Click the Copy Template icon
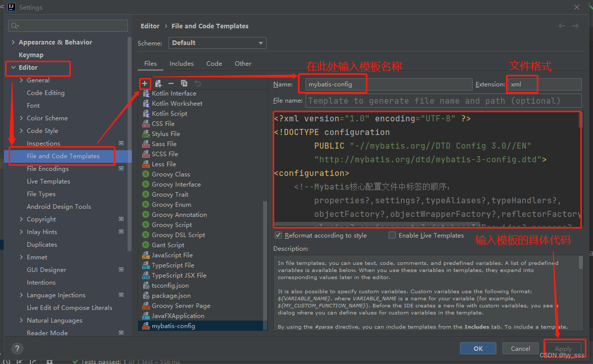This screenshot has width=593, height=364. pyautogui.click(x=184, y=83)
